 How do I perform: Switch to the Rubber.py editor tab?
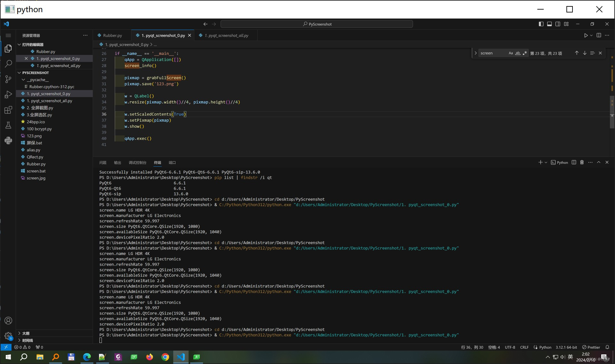112,35
